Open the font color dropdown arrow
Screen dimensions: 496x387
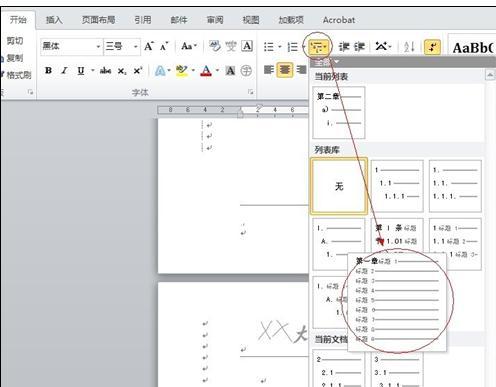pos(217,70)
